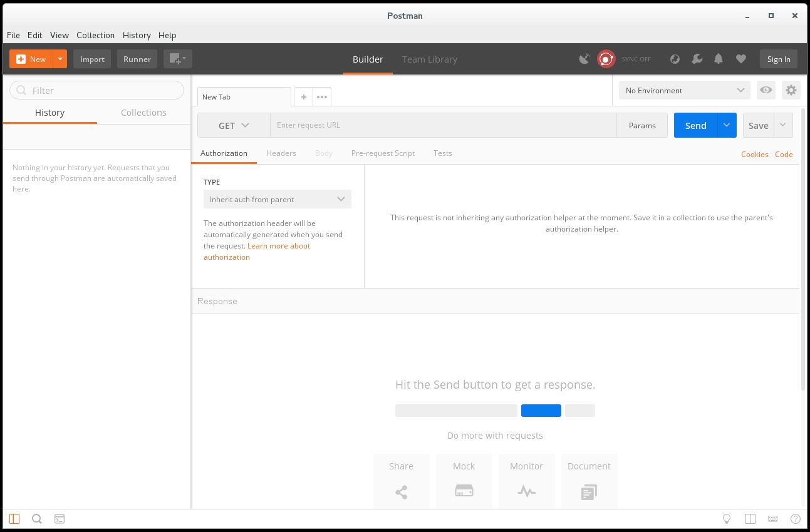This screenshot has width=810, height=532.
Task: Click the red sync status icon
Action: [x=606, y=59]
